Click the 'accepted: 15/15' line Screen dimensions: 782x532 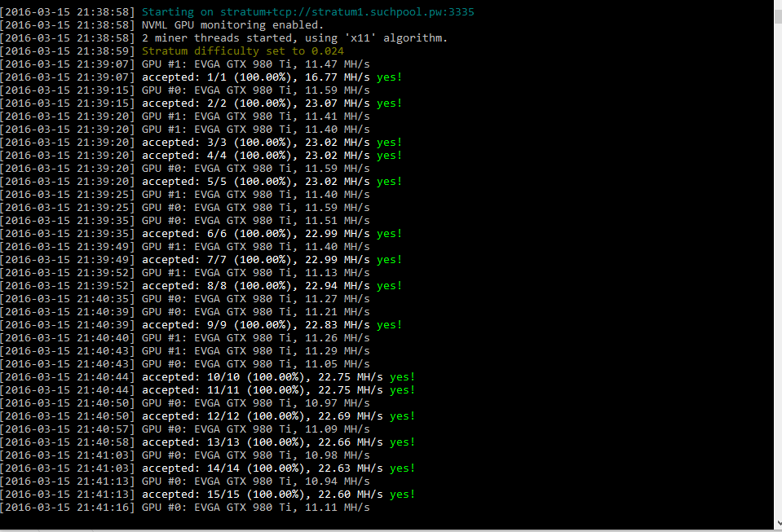207,495
